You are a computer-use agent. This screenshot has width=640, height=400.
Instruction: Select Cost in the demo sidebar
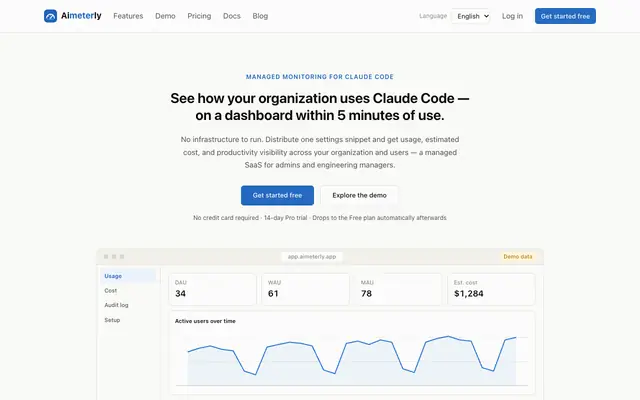point(128,291)
